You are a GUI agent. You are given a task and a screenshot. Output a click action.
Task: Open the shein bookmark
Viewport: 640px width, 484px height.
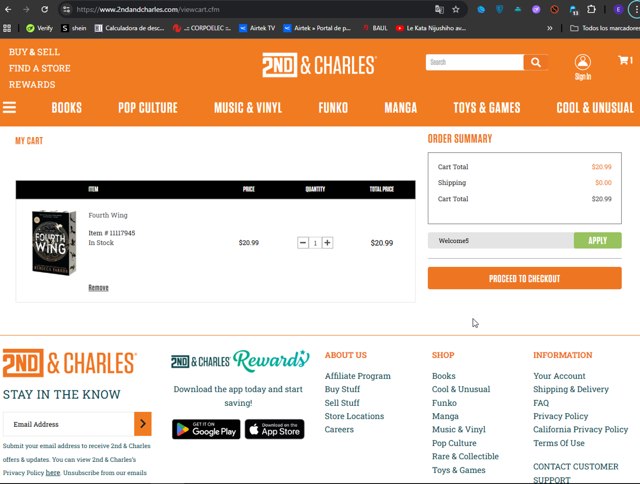(74, 28)
